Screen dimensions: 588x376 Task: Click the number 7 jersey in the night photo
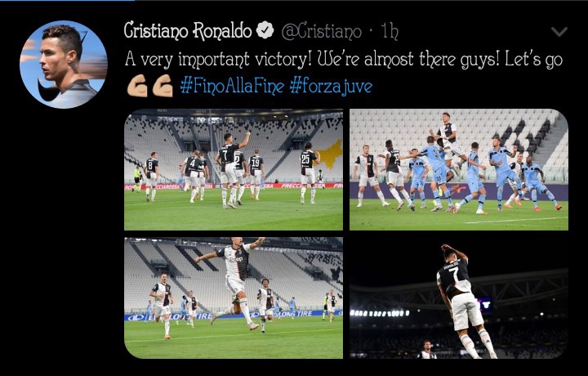pyautogui.click(x=454, y=275)
